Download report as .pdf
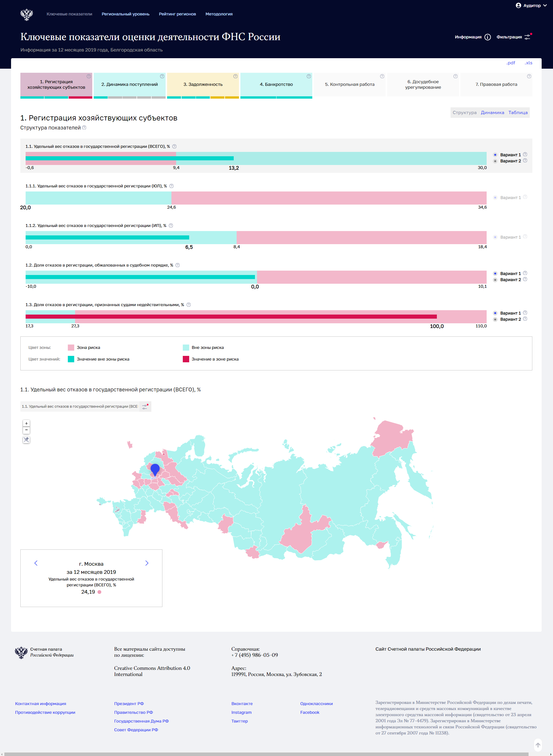Image resolution: width=553 pixels, height=756 pixels. point(511,63)
